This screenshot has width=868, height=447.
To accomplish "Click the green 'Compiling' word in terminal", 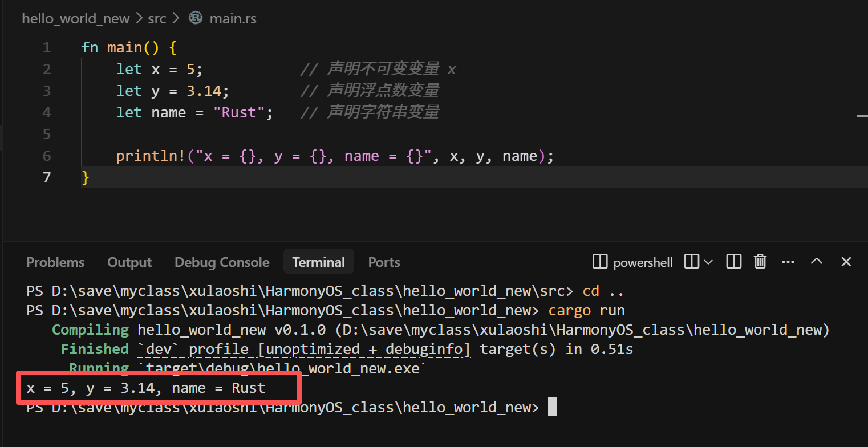I will (x=91, y=330).
